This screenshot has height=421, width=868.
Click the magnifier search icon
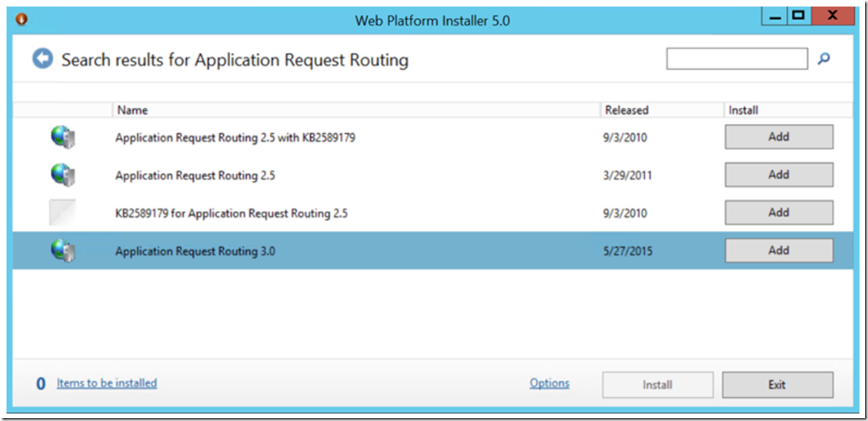823,58
